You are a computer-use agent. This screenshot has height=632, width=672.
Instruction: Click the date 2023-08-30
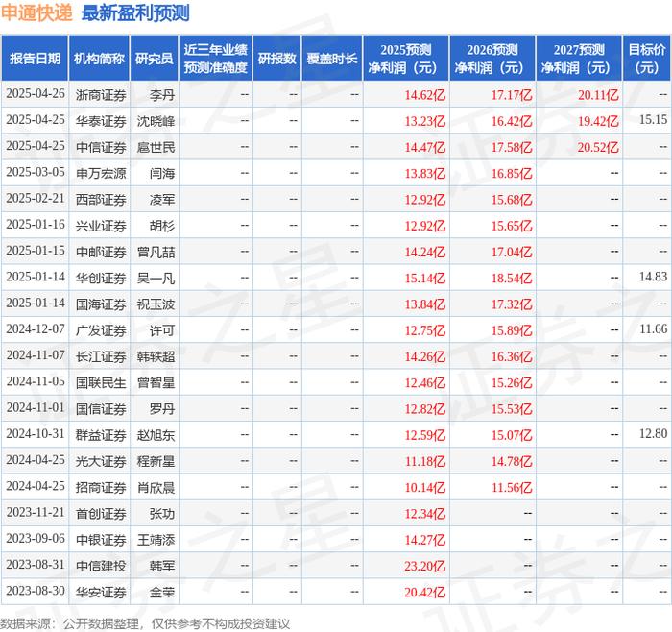click(36, 591)
